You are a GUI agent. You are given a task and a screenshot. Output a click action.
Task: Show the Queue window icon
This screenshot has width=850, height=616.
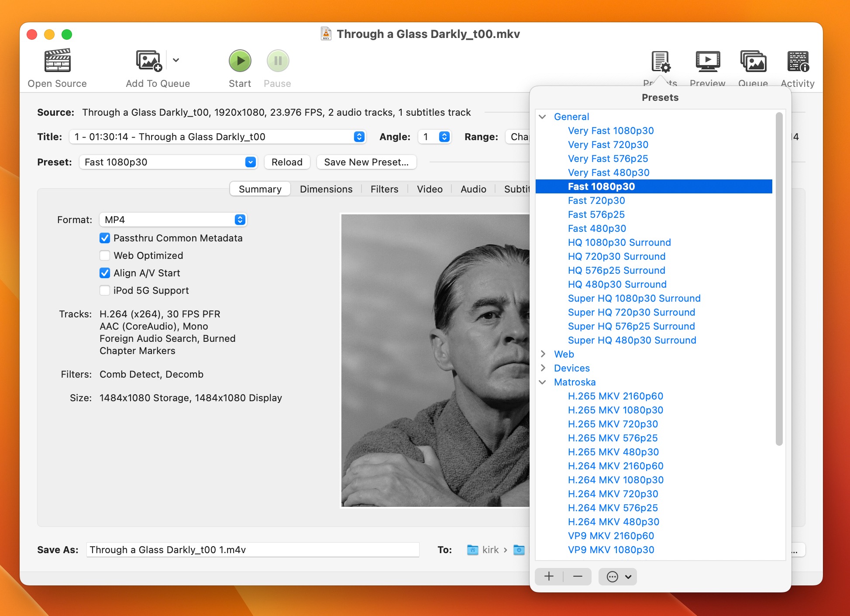point(753,62)
